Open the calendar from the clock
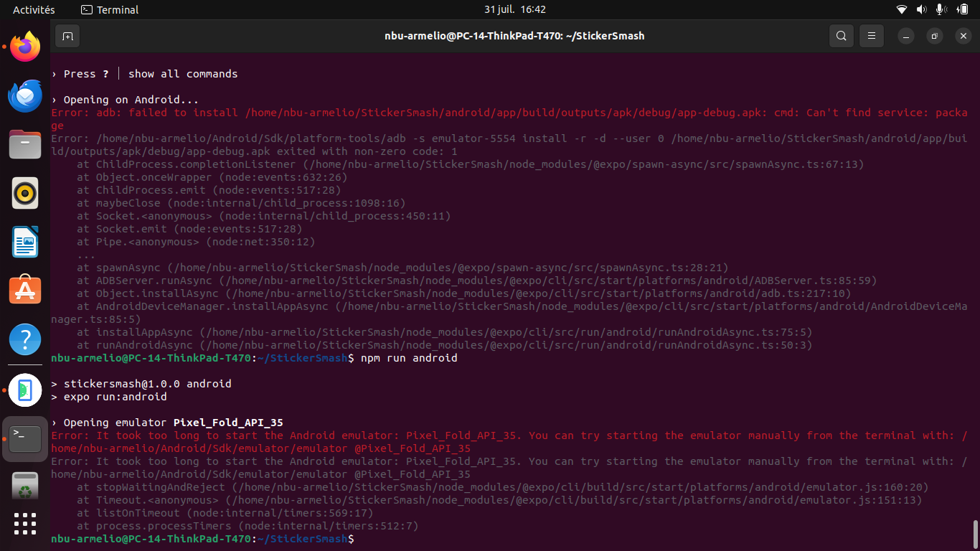980x551 pixels. point(515,9)
